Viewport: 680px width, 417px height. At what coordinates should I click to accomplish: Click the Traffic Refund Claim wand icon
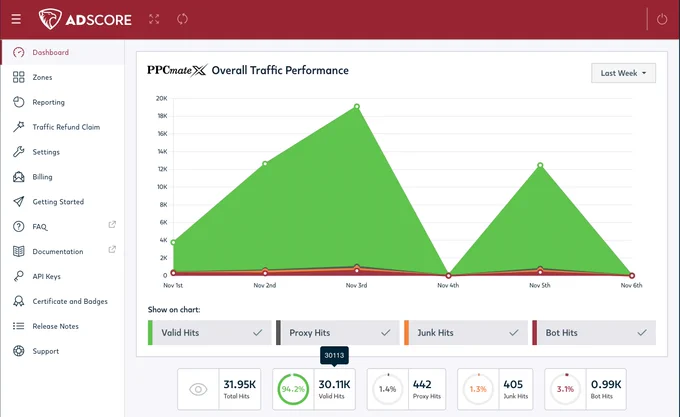[19, 127]
